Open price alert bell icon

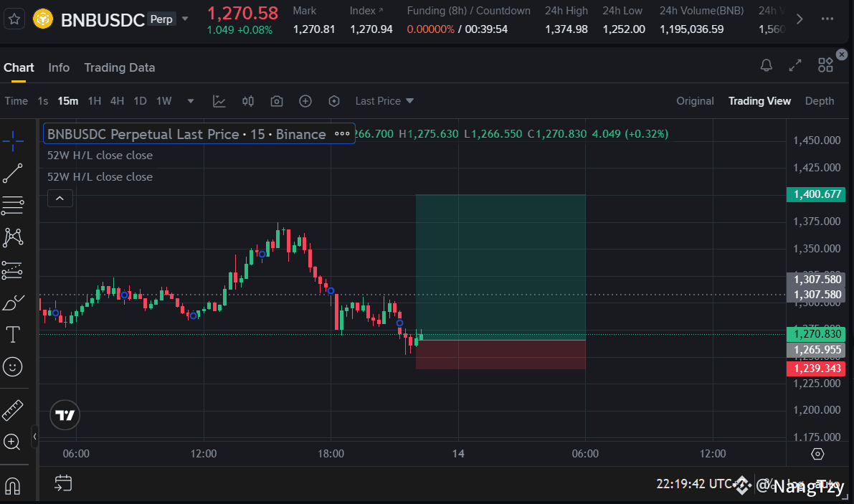(767, 65)
